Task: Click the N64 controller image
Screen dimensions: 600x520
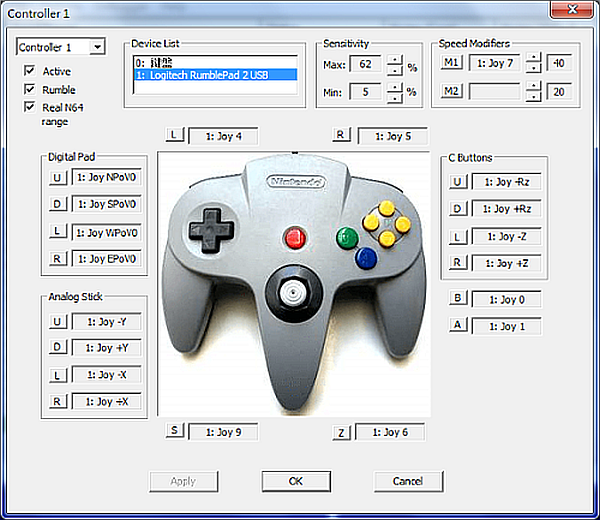Action: 294,284
